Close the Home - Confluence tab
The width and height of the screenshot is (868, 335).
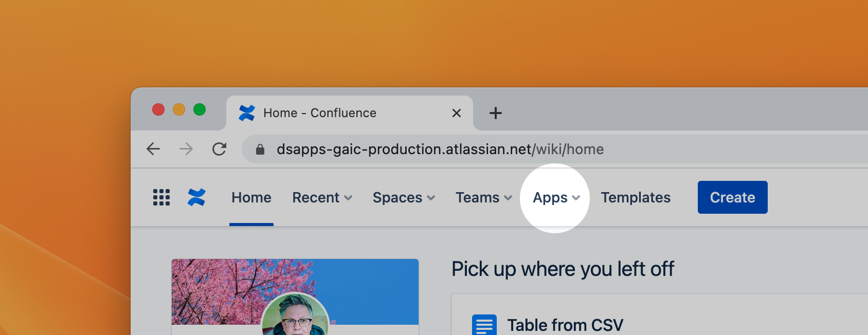coord(456,113)
